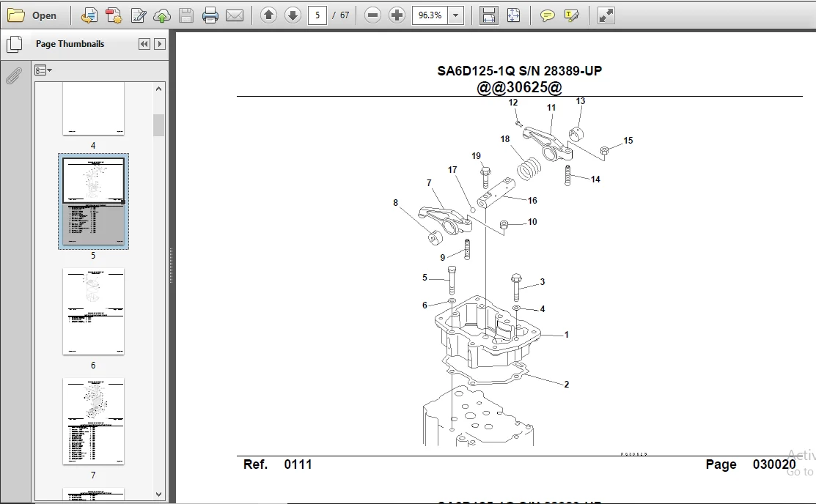The width and height of the screenshot is (816, 504).
Task: Click part label 16 in diagram
Action: 532,200
